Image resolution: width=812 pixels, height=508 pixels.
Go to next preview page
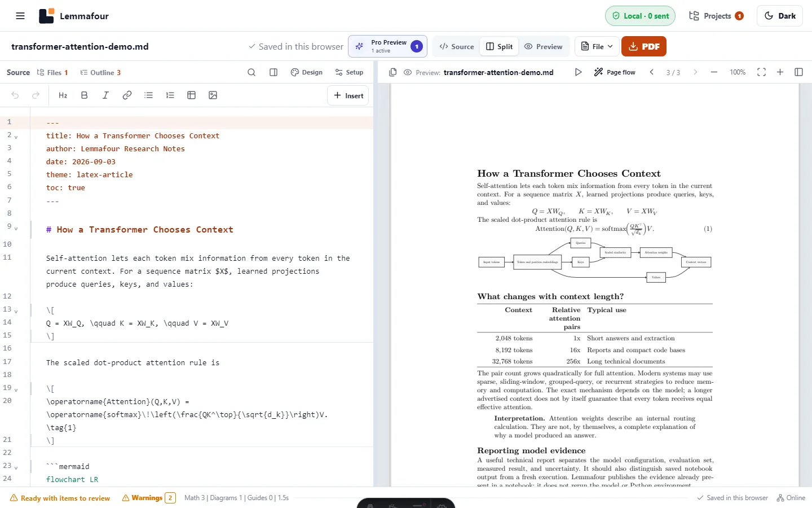[x=695, y=72]
